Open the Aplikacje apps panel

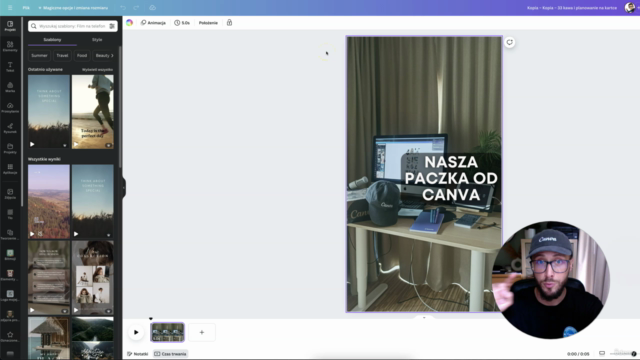tap(10, 169)
